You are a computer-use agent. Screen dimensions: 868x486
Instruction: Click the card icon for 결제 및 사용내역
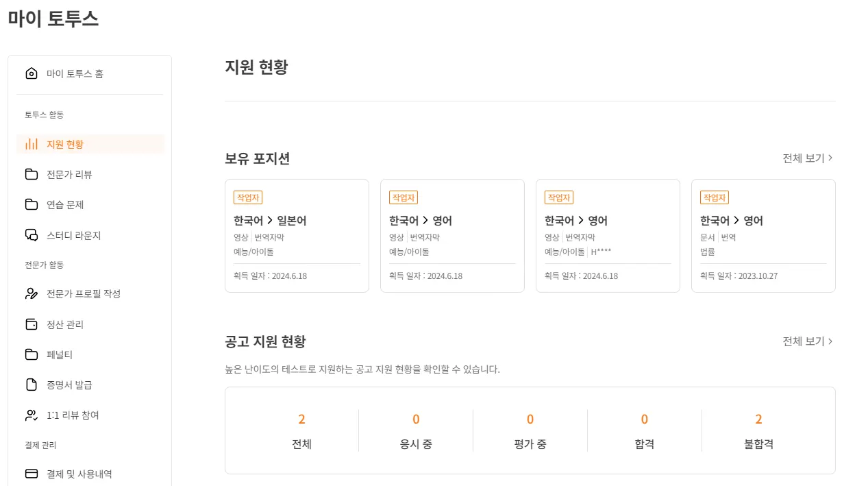[31, 474]
